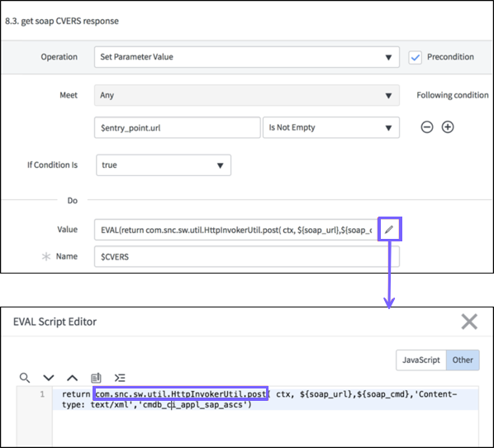
Task: Click the format code indent icon
Action: 120,378
